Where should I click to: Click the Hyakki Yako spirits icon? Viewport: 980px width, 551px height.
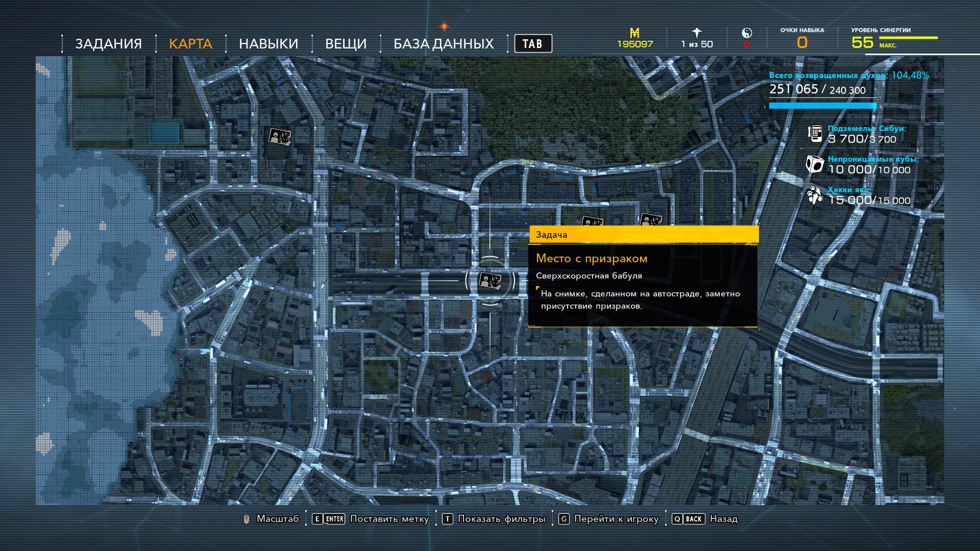coord(815,195)
